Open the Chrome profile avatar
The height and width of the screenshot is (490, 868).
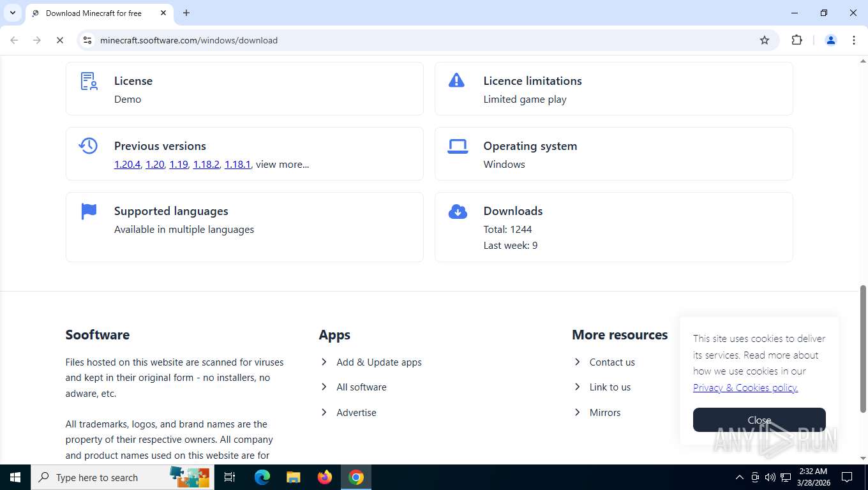(x=831, y=40)
